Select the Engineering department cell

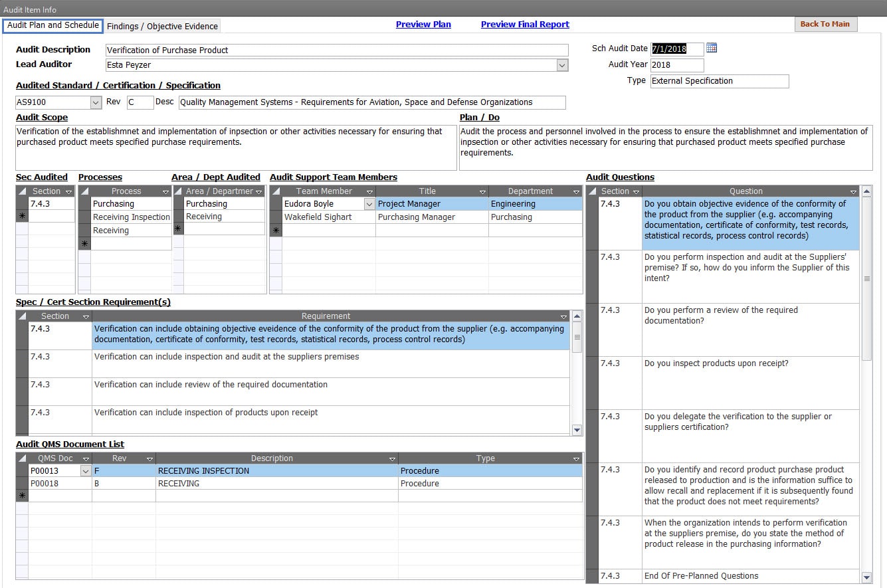[x=536, y=204]
